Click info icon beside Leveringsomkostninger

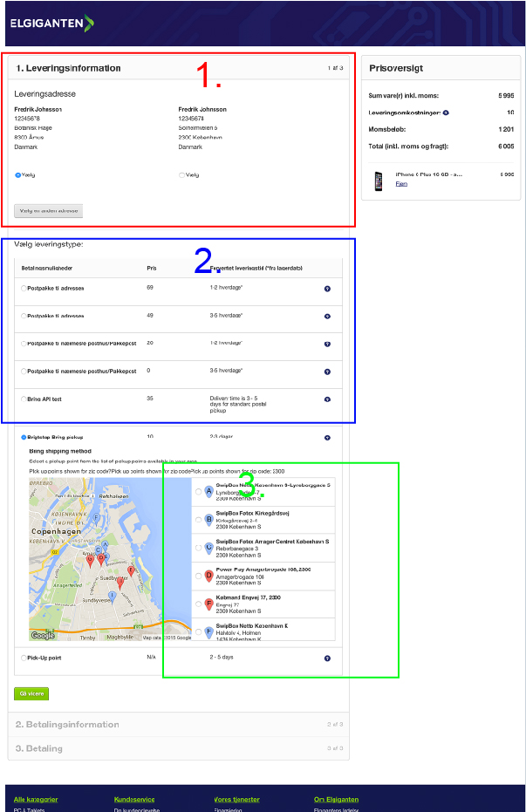point(446,113)
